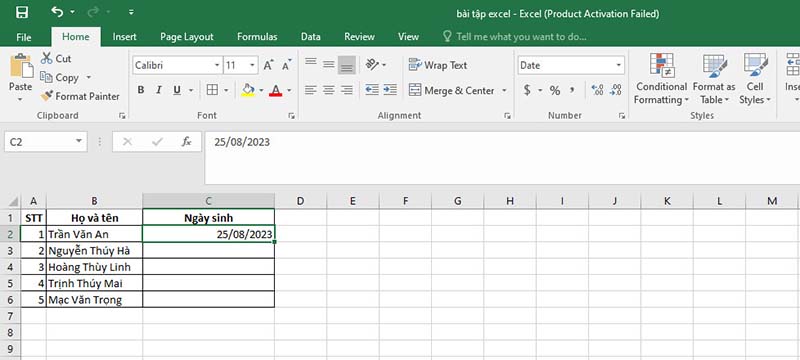Open the File menu
Viewport: 800px width, 360px height.
pos(23,37)
